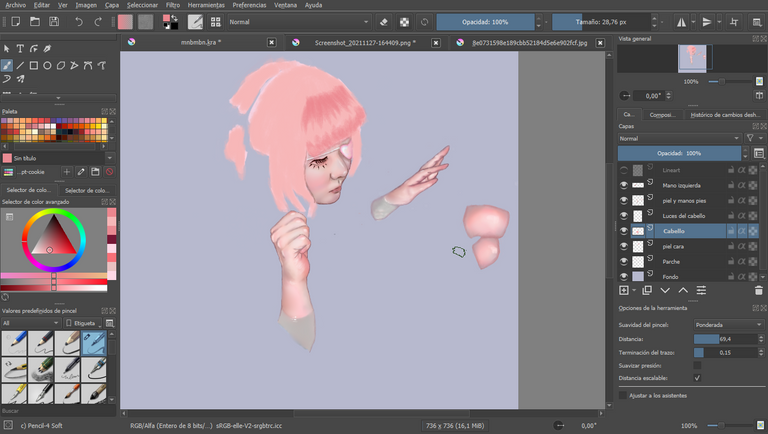Undo the last action

(x=78, y=22)
